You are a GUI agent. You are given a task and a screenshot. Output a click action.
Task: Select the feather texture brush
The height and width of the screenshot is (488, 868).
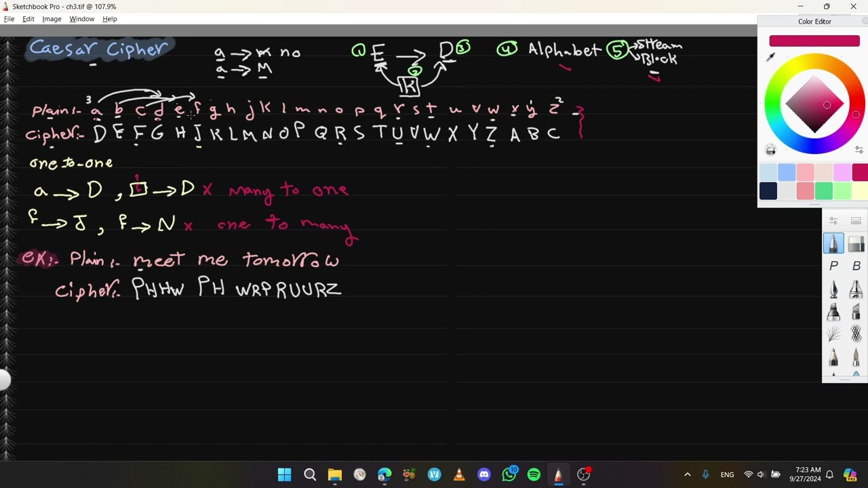click(833, 334)
